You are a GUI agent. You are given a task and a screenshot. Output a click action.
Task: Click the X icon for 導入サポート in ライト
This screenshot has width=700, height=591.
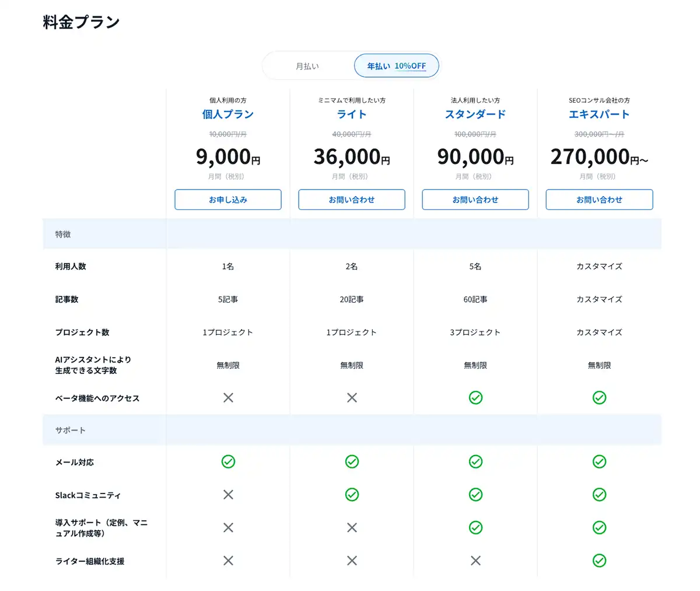click(x=352, y=527)
